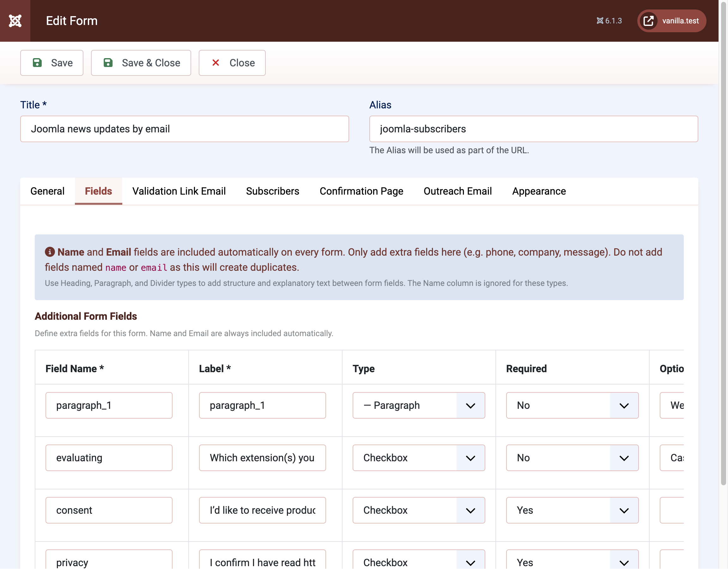The image size is (728, 569).
Task: Edit the 'Which extension(s) you' label input
Action: [x=262, y=458]
